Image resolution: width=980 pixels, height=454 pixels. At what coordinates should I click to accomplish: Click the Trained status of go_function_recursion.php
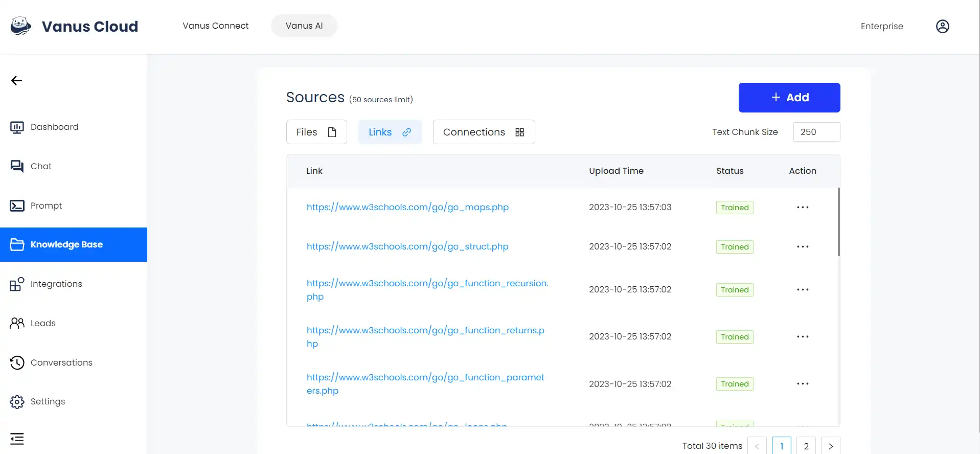(x=735, y=290)
